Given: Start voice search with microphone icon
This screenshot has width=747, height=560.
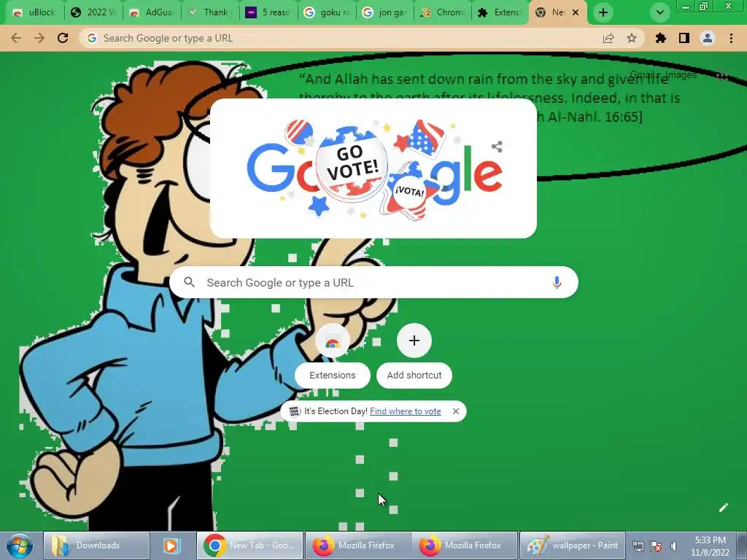Looking at the screenshot, I should coord(557,282).
